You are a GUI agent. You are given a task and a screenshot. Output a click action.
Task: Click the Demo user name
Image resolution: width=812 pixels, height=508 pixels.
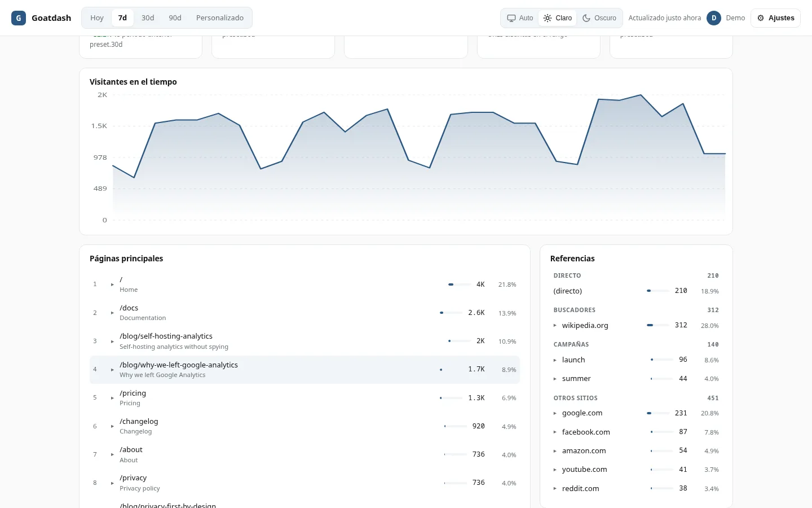[735, 18]
